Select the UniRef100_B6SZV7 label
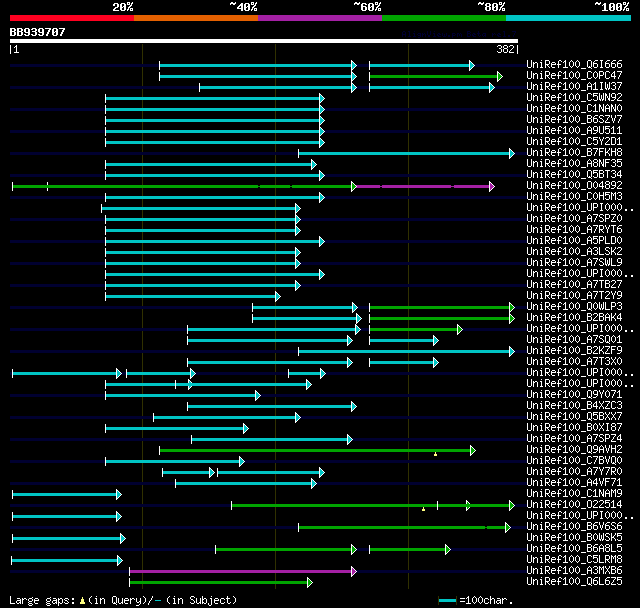The height and width of the screenshot is (608, 640). (x=574, y=120)
